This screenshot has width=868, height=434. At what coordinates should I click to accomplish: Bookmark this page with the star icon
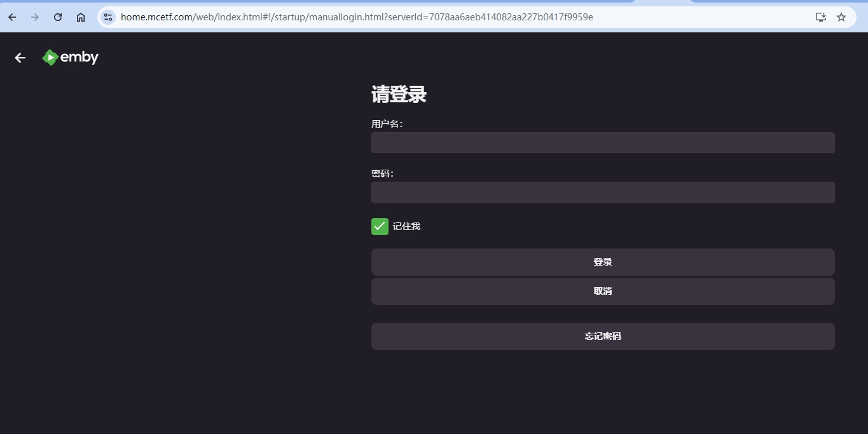click(x=841, y=17)
